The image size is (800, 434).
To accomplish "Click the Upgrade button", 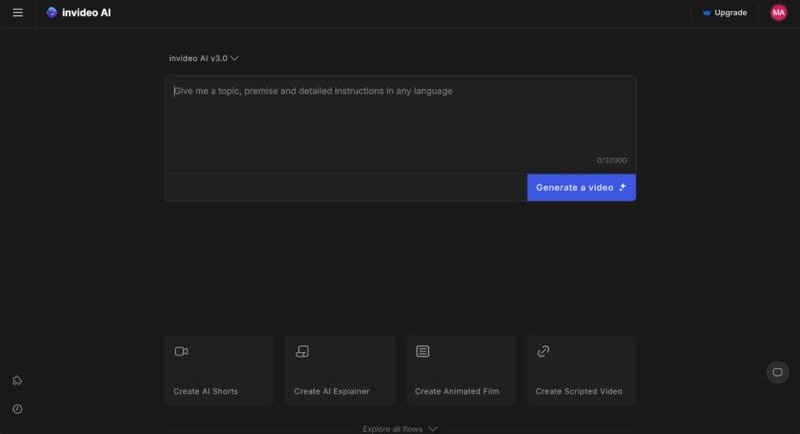I will coord(725,12).
